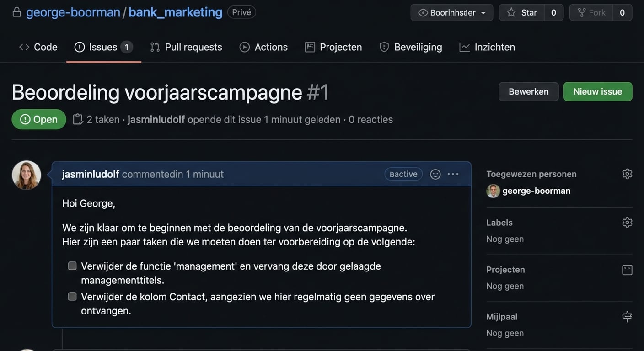The image size is (644, 351).
Task: Click the tasklist icon next to 2 taken
Action: tap(78, 119)
